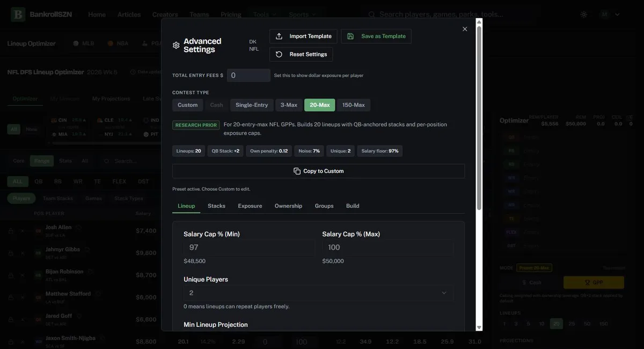Toggle GPP mode in the Optimizer panel
644x349 pixels.
(594, 282)
